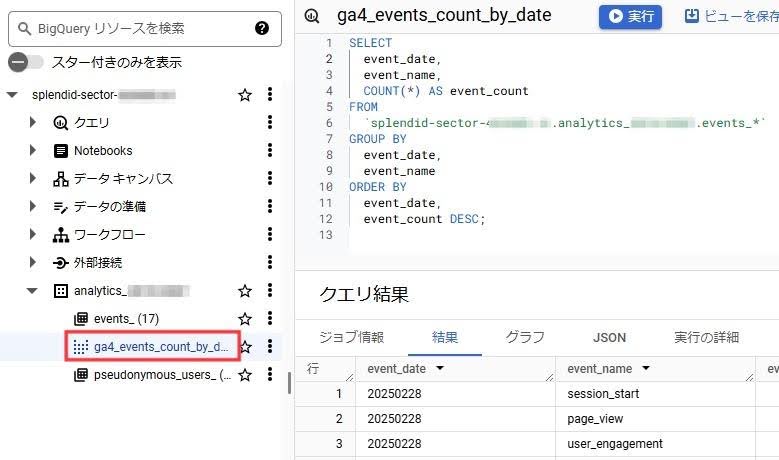Expand the Notebooks tree node

[33, 150]
